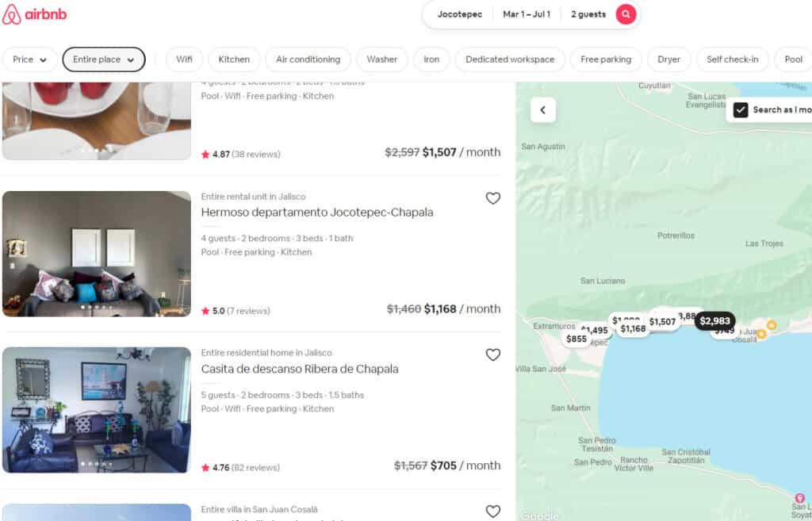Click the red search magnifier button
Viewport: 812px width, 521px height.
click(626, 14)
